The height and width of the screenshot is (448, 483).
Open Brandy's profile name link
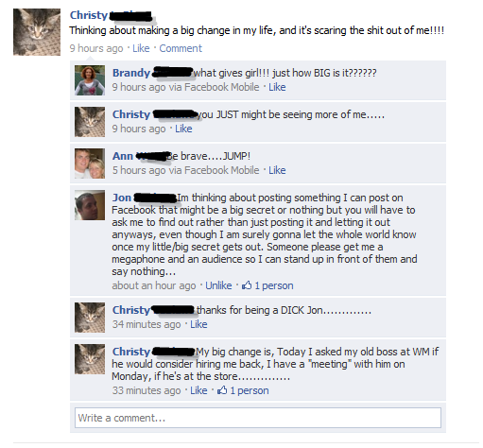[x=131, y=73]
